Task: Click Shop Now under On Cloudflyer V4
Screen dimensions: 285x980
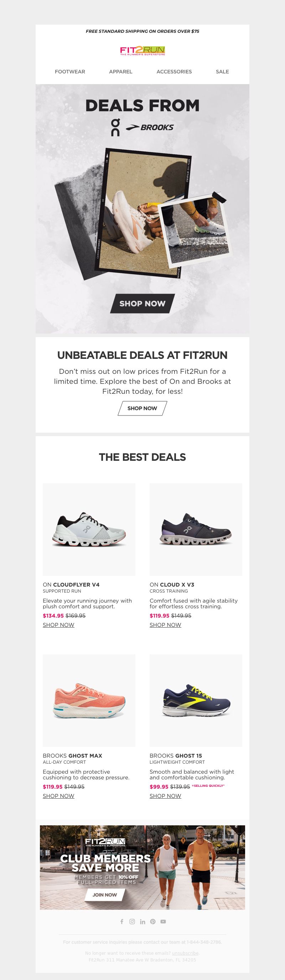Action: (58, 625)
